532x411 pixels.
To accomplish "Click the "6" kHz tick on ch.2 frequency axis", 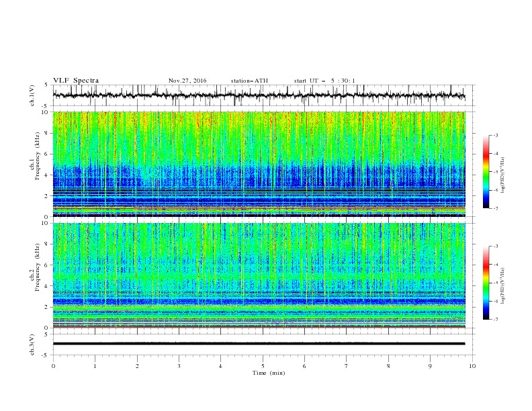I will (x=48, y=265).
